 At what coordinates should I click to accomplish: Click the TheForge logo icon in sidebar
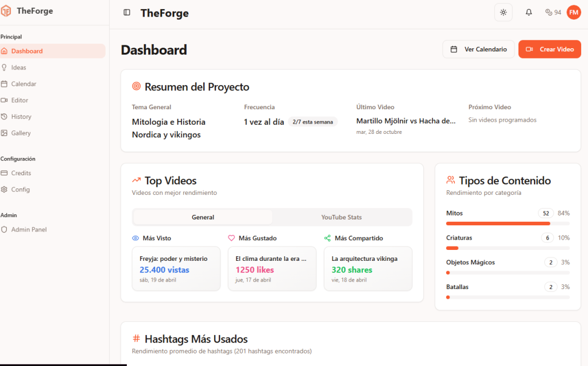pos(6,11)
